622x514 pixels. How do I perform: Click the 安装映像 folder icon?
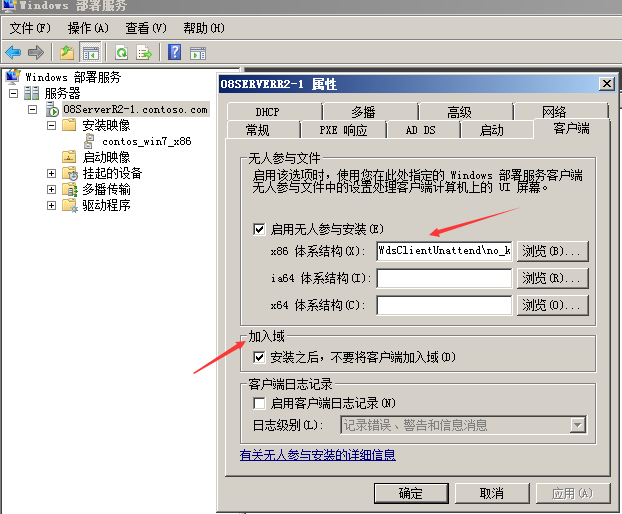tap(69, 125)
